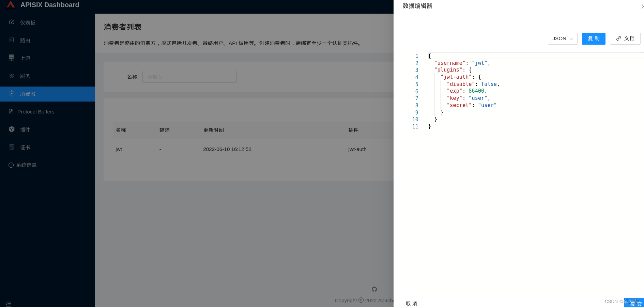Viewport: 644px width, 307px height.
Task: Collapse the sidebar with bottom-left icon
Action: click(9, 303)
